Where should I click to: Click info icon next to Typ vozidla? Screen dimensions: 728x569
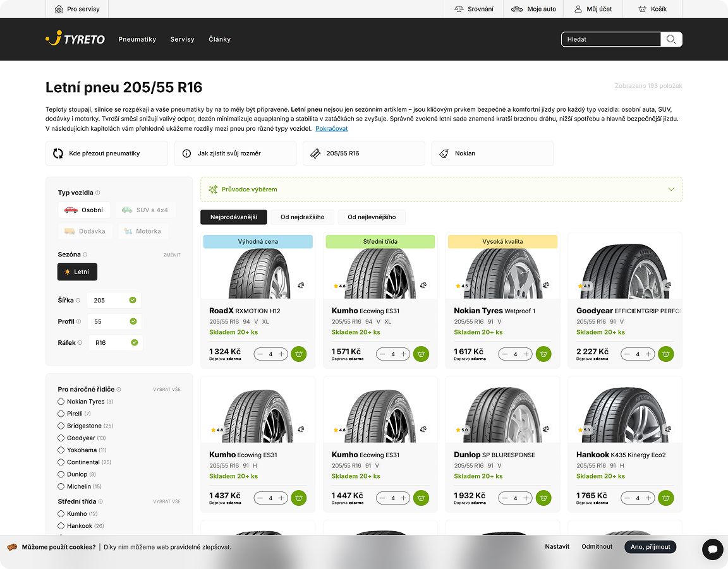[97, 193]
